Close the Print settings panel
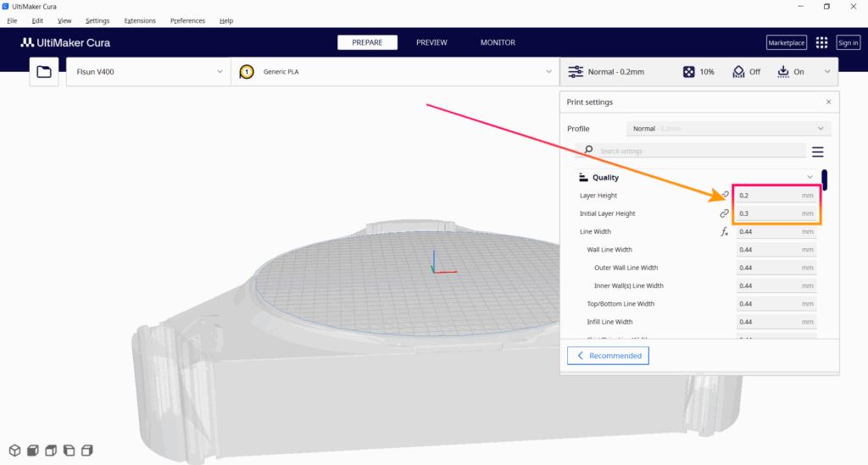 pyautogui.click(x=829, y=102)
